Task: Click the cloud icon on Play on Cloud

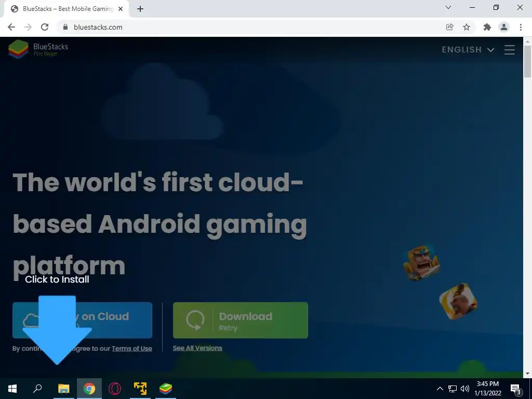Action: (x=31, y=320)
